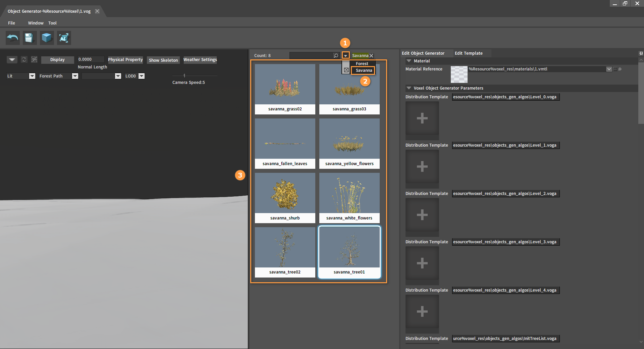Click the properties panel vertical scrollbar
Viewport: 644px width, 349px height.
point(641,93)
